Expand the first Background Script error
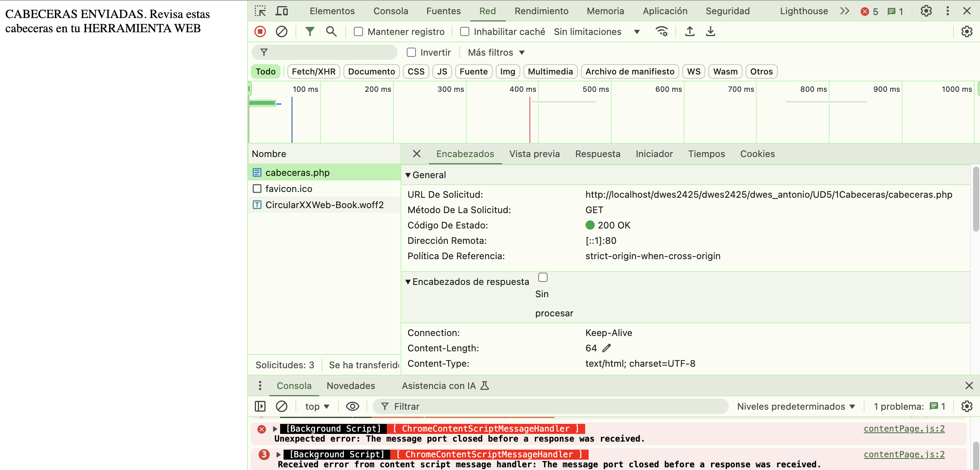980x470 pixels. pyautogui.click(x=275, y=429)
